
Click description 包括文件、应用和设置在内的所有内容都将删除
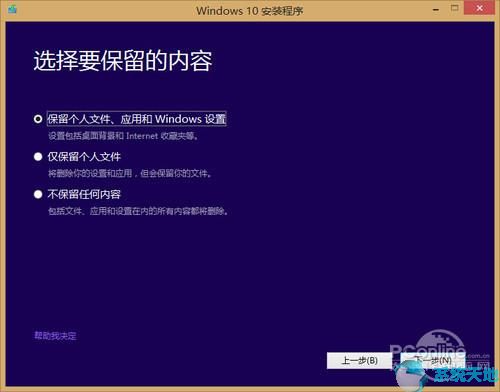138,211
